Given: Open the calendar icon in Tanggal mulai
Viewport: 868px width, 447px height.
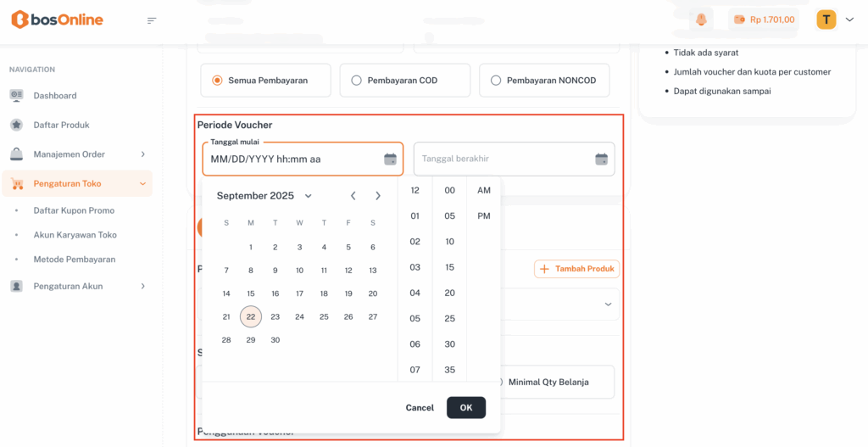Looking at the screenshot, I should (390, 159).
